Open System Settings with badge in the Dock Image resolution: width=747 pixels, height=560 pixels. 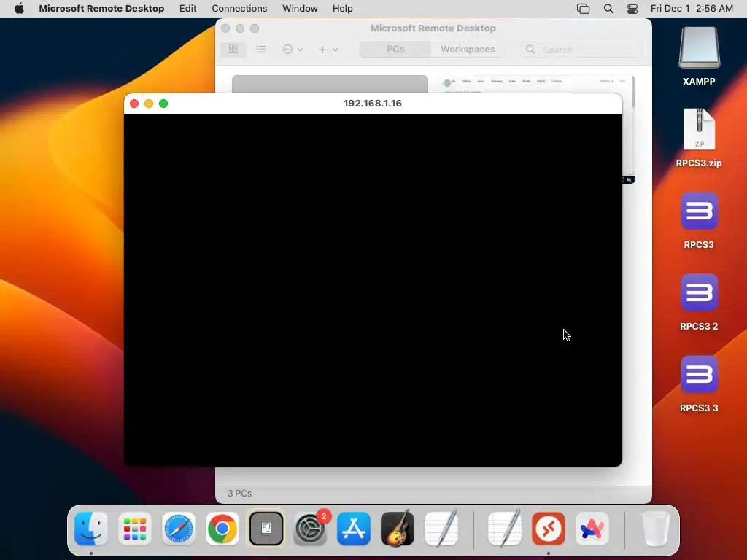click(x=310, y=529)
